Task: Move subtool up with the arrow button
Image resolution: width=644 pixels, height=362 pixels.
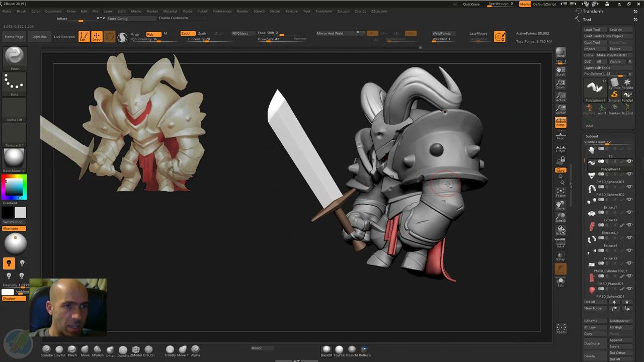Action: tap(614, 302)
